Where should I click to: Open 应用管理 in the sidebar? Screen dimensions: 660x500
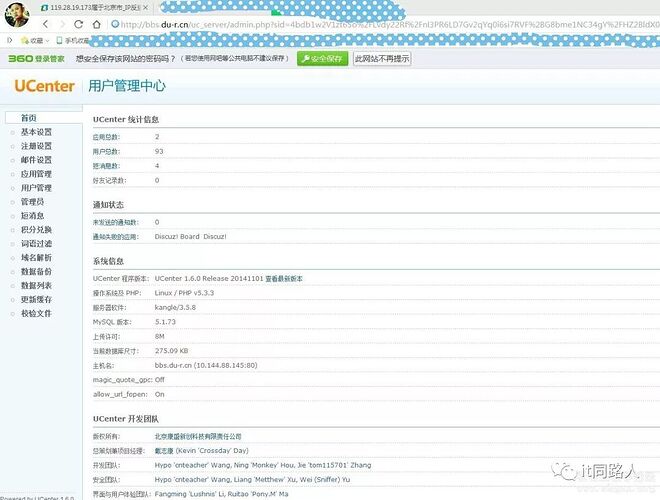click(x=36, y=174)
